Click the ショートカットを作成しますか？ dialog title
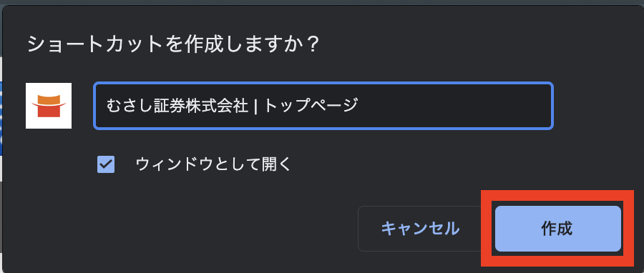Image resolution: width=644 pixels, height=273 pixels. (x=173, y=44)
